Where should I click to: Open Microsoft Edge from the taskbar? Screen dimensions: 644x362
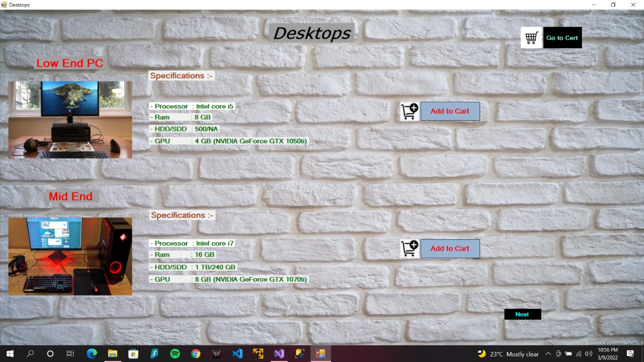(x=92, y=353)
